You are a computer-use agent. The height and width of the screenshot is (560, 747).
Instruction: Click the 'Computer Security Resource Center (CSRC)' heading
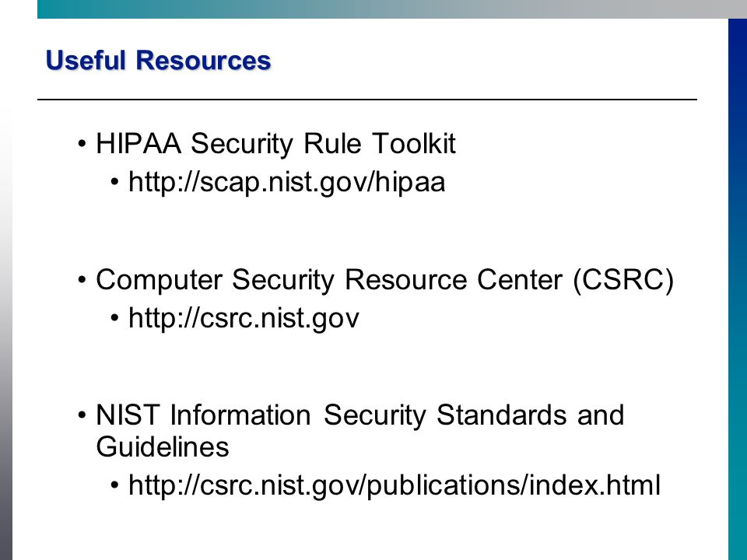385,279
